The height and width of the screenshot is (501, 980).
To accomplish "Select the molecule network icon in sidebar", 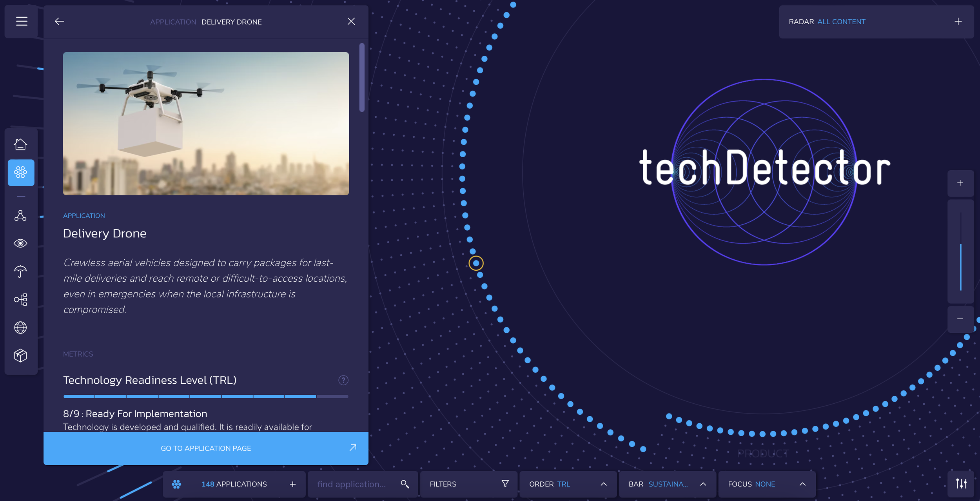I will (20, 215).
